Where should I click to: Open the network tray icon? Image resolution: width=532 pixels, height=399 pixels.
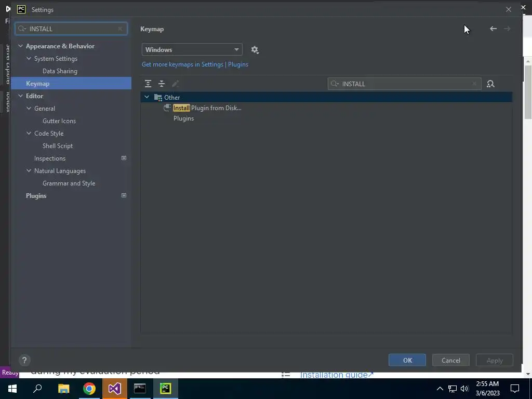pyautogui.click(x=453, y=389)
